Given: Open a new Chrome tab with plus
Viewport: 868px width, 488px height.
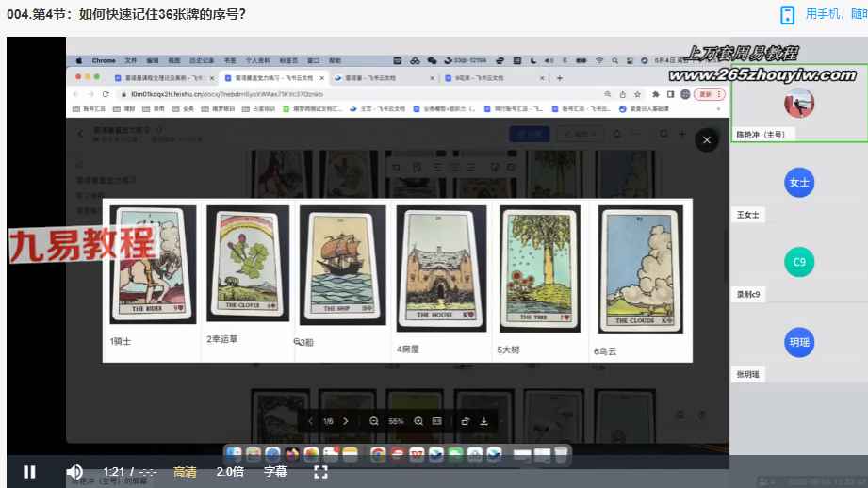Looking at the screenshot, I should [x=560, y=78].
